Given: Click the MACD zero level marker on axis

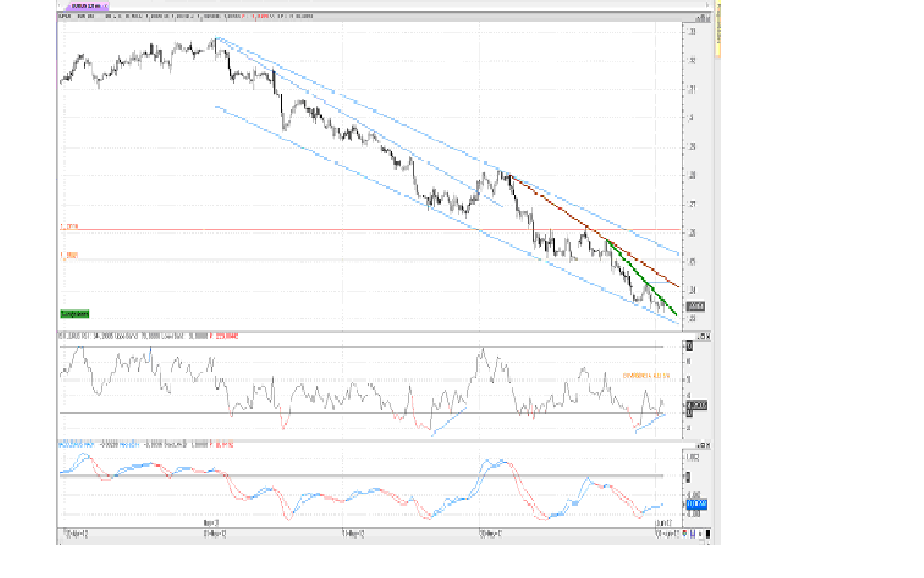Looking at the screenshot, I should (688, 476).
